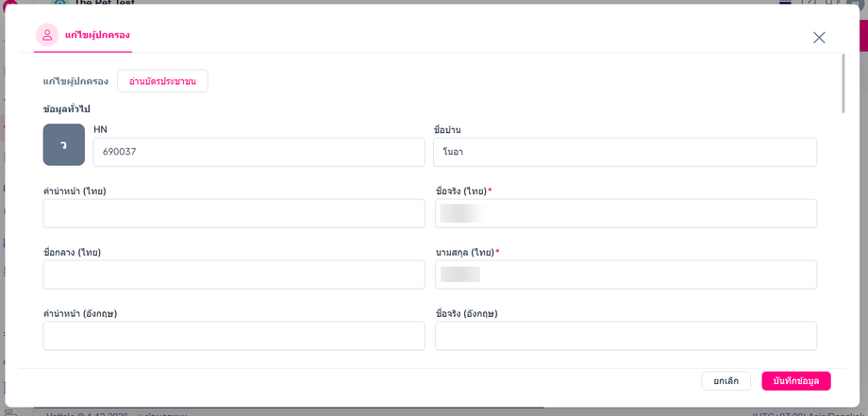Click the แก้ไขผู้ปกครอง label beside the ID card button
The image size is (868, 416).
coord(75,81)
